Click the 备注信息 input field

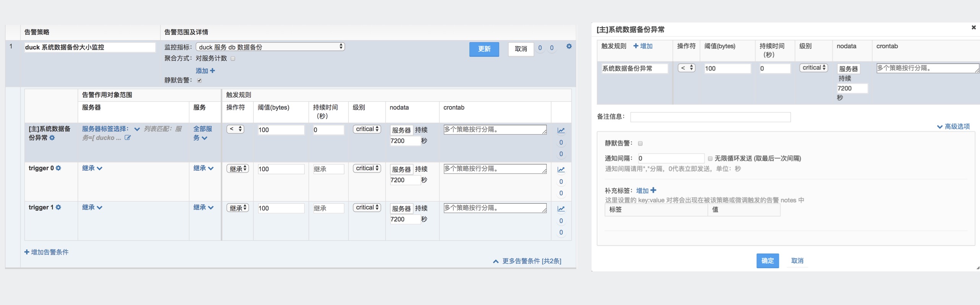[x=710, y=117]
